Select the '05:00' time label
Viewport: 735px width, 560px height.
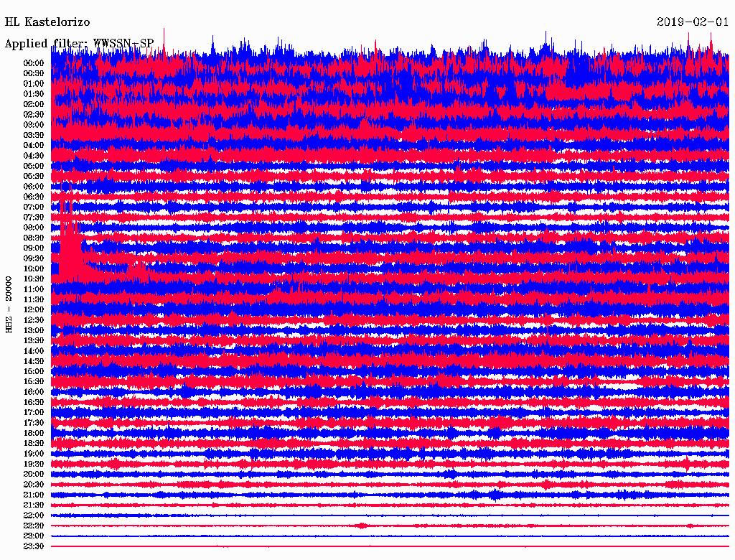(x=34, y=166)
